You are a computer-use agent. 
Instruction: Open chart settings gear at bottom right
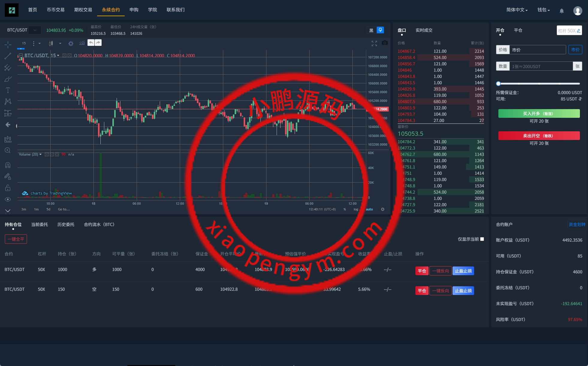point(383,209)
